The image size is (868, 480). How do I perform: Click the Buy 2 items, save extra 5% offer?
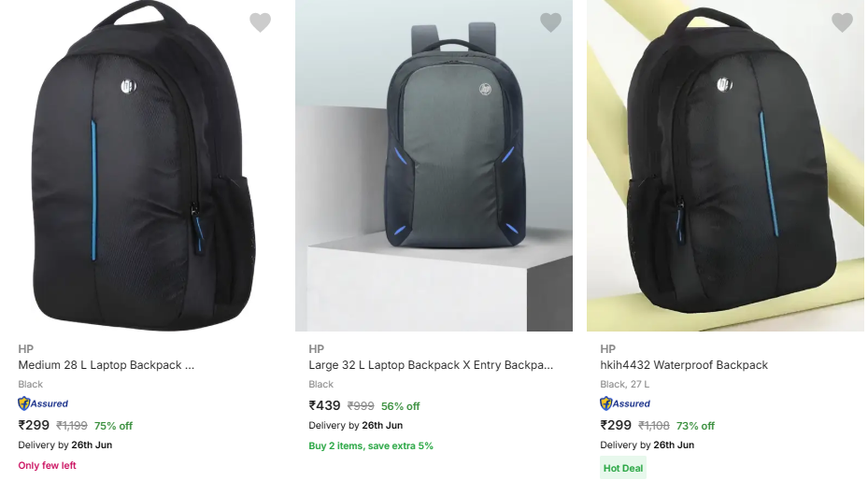coord(371,445)
